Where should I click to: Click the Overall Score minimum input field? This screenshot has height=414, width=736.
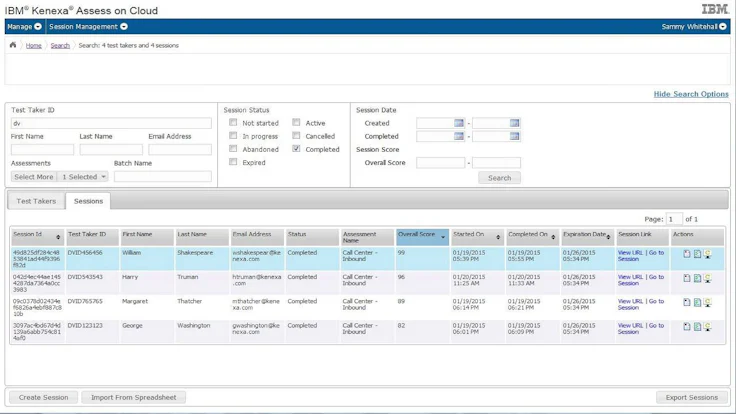(x=440, y=163)
